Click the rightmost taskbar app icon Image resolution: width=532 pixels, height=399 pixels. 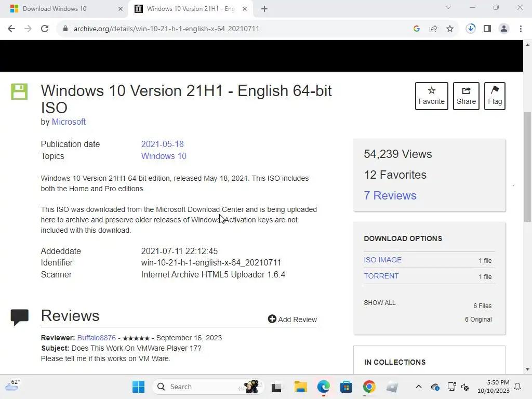click(392, 387)
